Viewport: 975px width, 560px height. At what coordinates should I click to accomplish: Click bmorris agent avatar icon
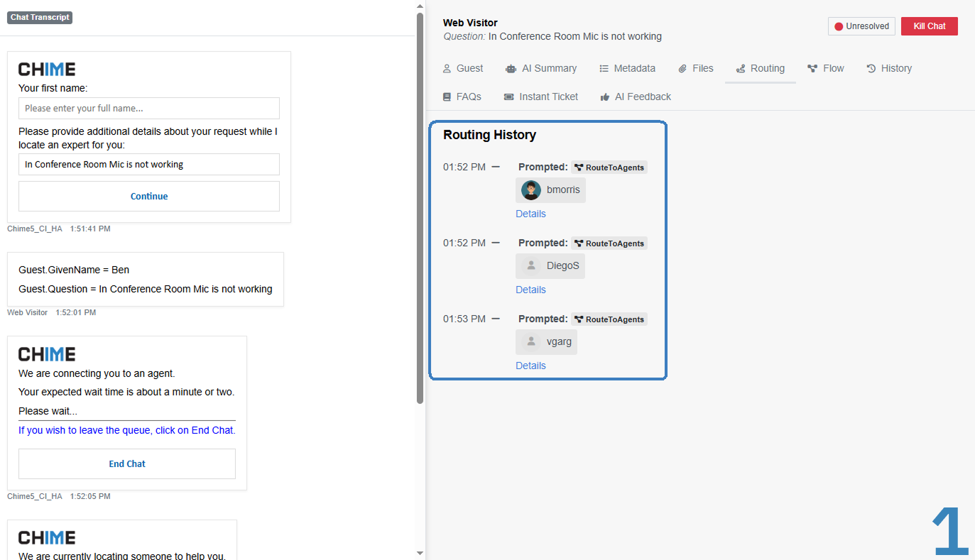531,190
